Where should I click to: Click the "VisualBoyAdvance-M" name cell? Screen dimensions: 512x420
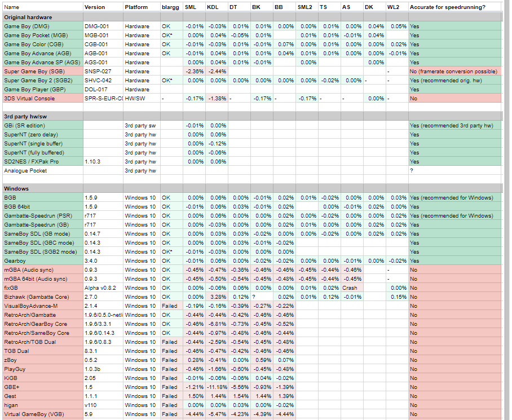(43, 306)
